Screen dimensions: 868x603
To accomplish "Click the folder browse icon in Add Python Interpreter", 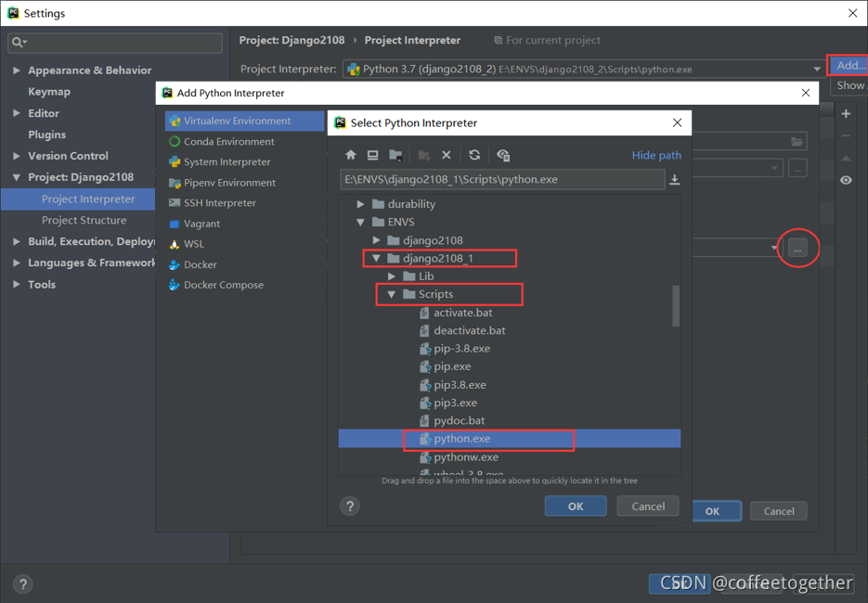I will [797, 142].
